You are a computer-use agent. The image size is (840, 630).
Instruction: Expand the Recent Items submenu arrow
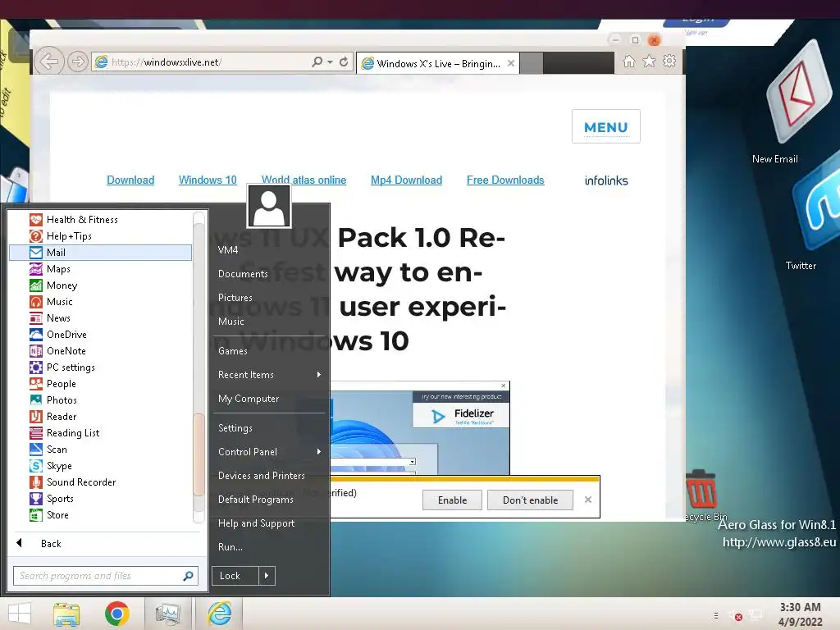click(319, 374)
